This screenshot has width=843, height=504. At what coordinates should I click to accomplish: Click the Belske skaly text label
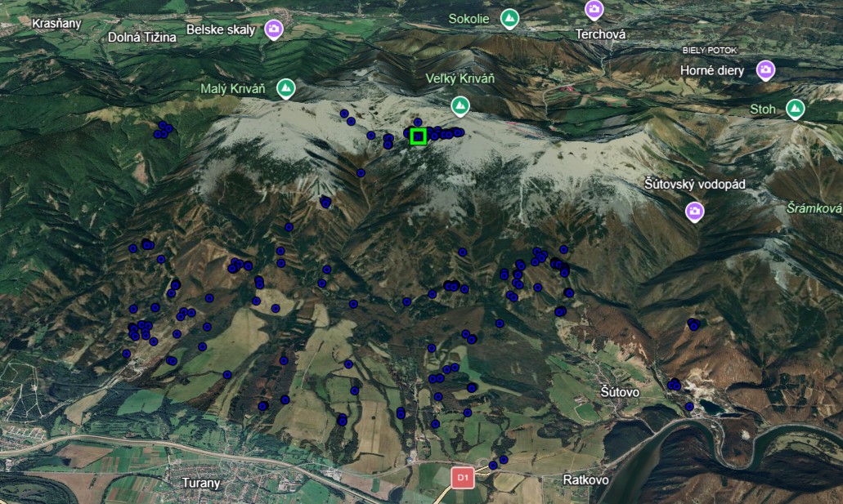[x=221, y=29]
